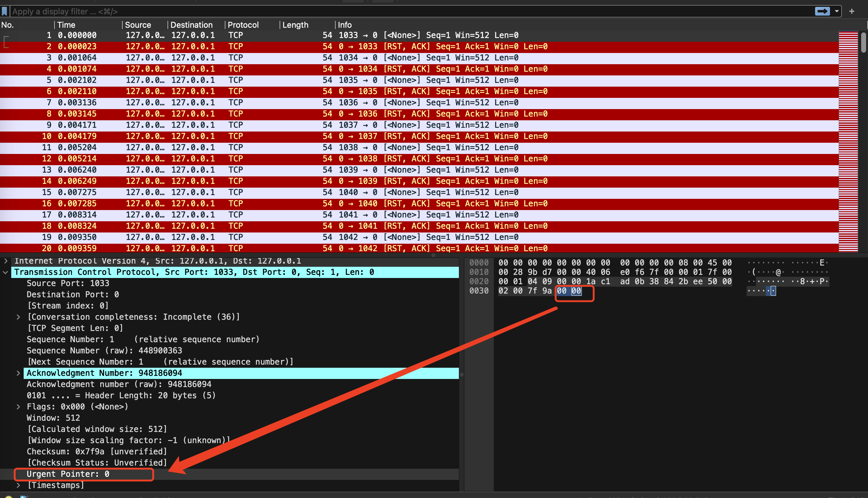Sort by the Protocol column header

click(252, 25)
